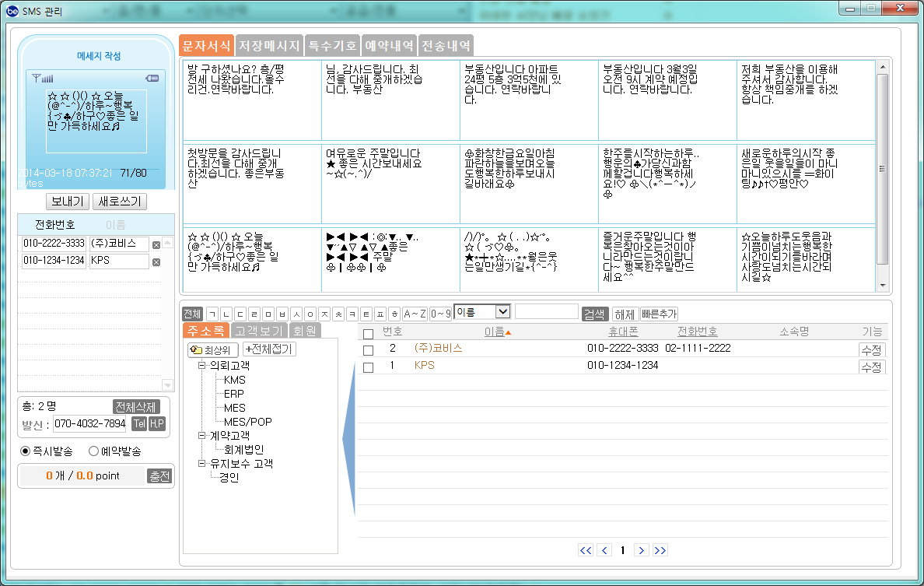Set sender number type to H.P
The image size is (924, 586).
click(157, 424)
